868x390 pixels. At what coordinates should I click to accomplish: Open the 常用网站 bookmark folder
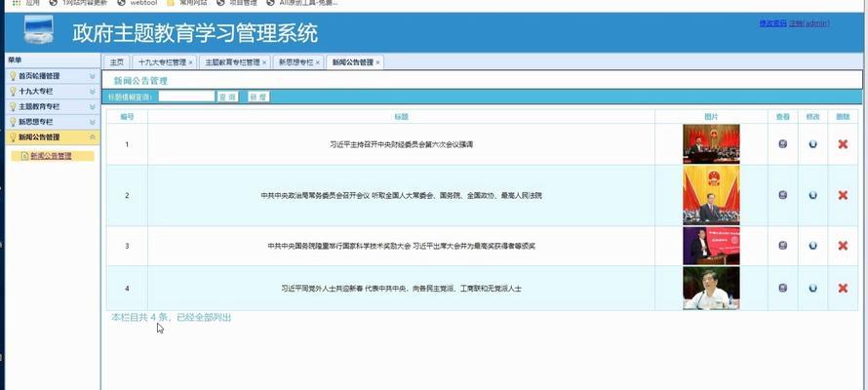[x=187, y=3]
